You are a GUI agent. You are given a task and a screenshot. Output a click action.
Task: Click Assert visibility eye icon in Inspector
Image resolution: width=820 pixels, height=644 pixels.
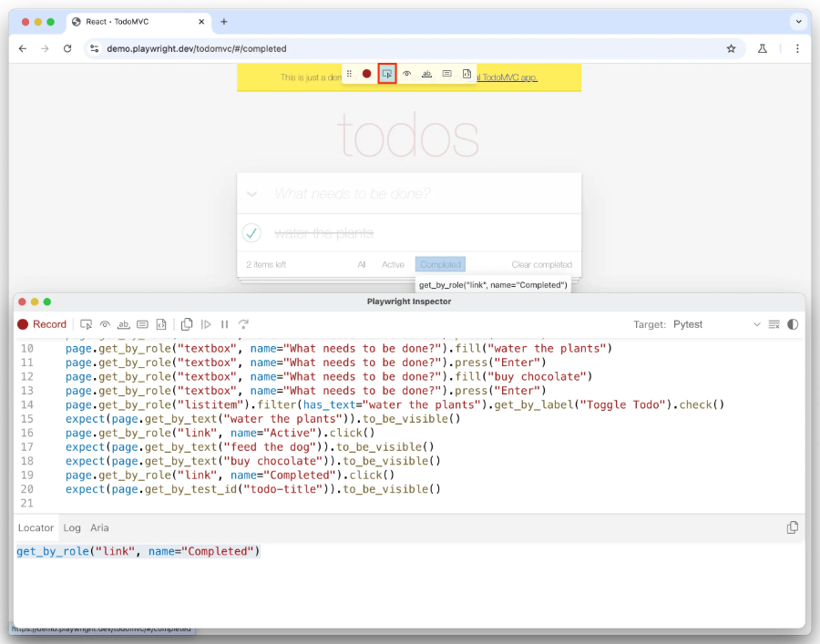pos(105,324)
